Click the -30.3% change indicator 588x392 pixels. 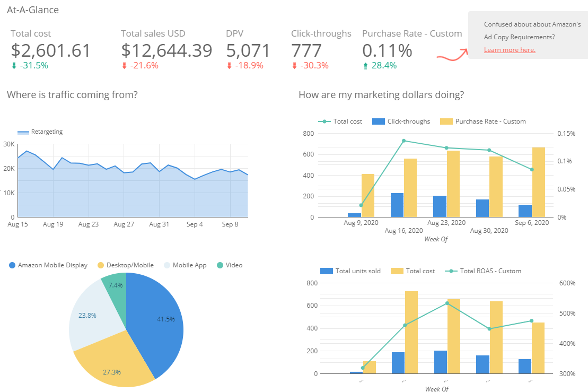point(311,66)
